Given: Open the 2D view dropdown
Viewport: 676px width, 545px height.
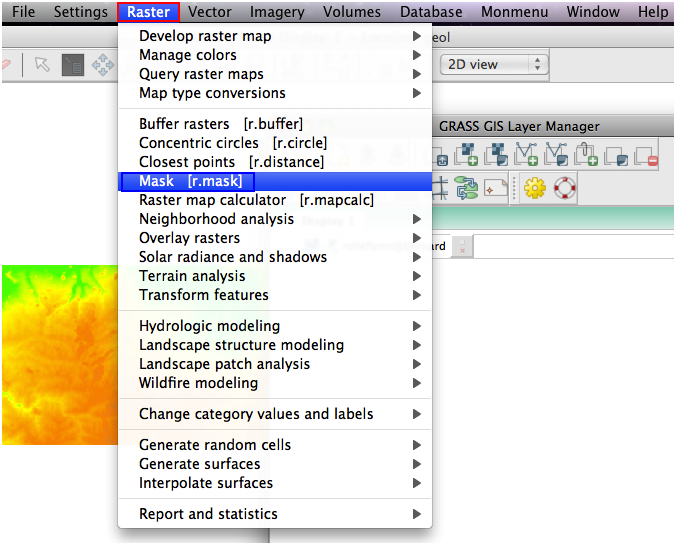Looking at the screenshot, I should click(x=493, y=64).
